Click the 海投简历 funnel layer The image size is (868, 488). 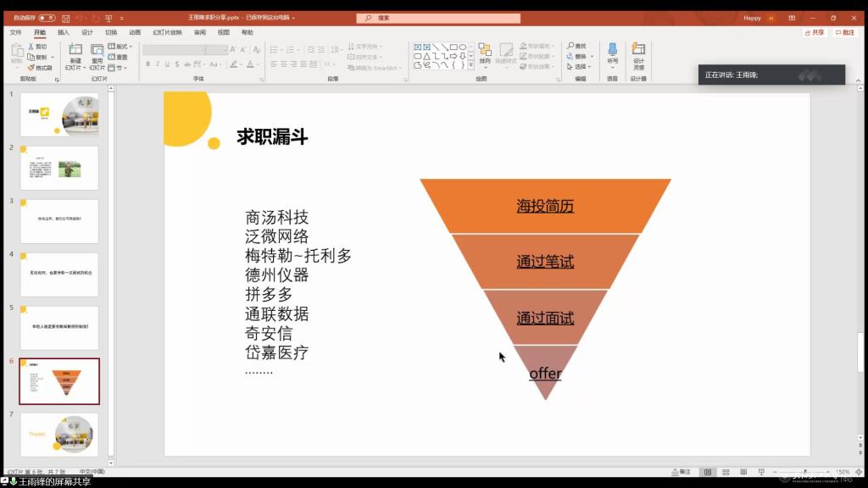(x=545, y=207)
